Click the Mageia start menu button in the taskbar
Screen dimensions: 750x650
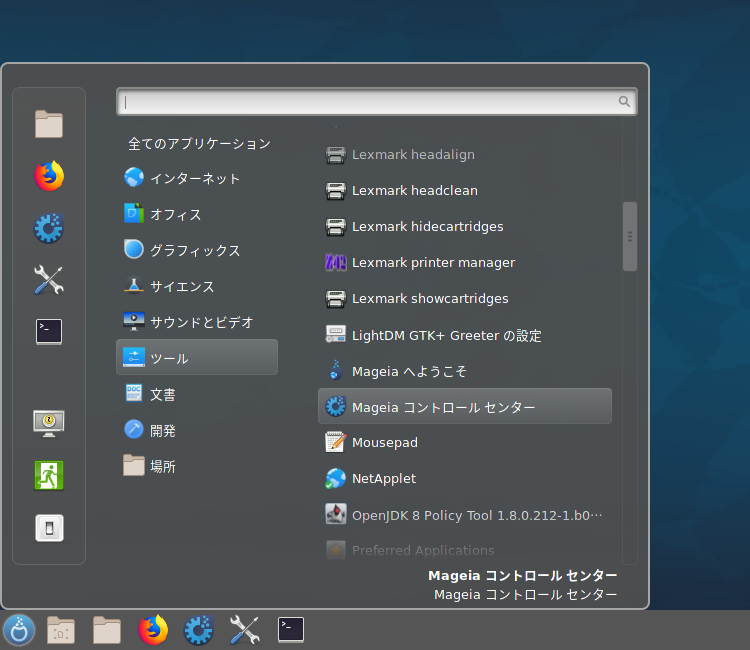point(19,630)
